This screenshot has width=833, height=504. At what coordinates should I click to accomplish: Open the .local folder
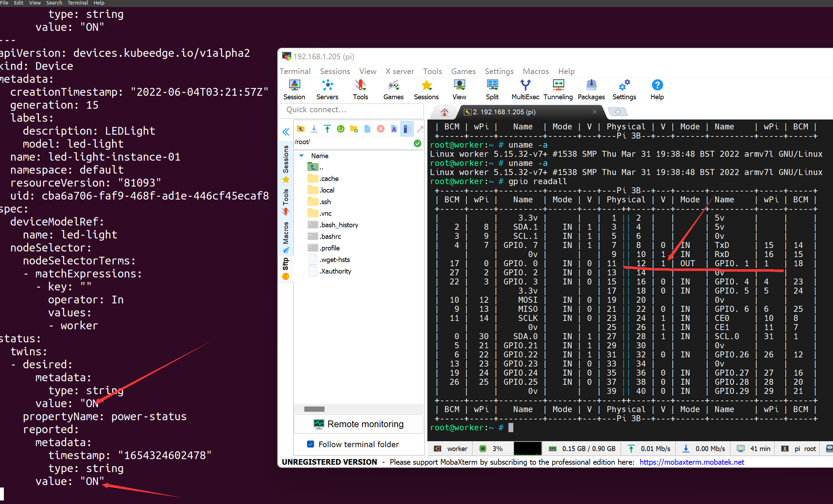321,190
